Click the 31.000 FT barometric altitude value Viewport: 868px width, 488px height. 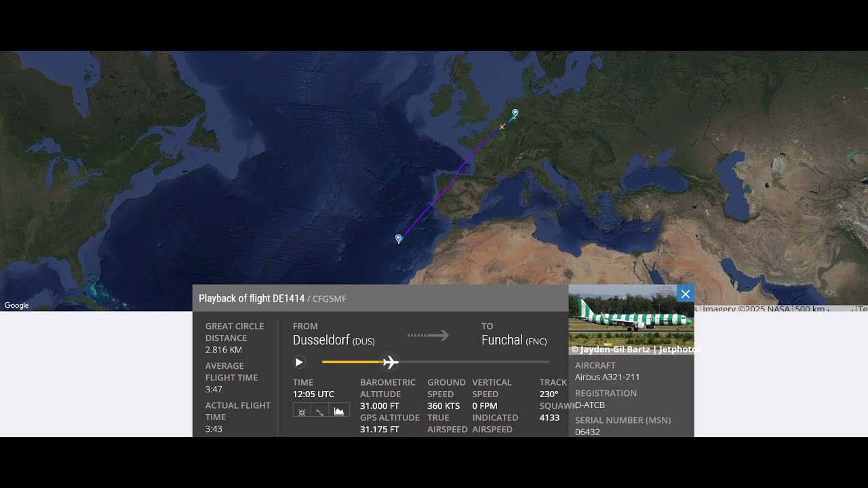click(380, 406)
